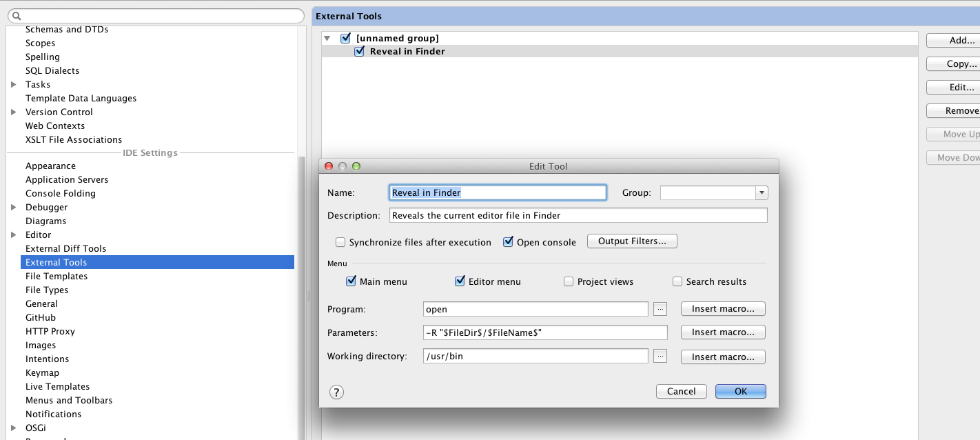Click the help question mark icon
The height and width of the screenshot is (440, 980).
tap(336, 392)
